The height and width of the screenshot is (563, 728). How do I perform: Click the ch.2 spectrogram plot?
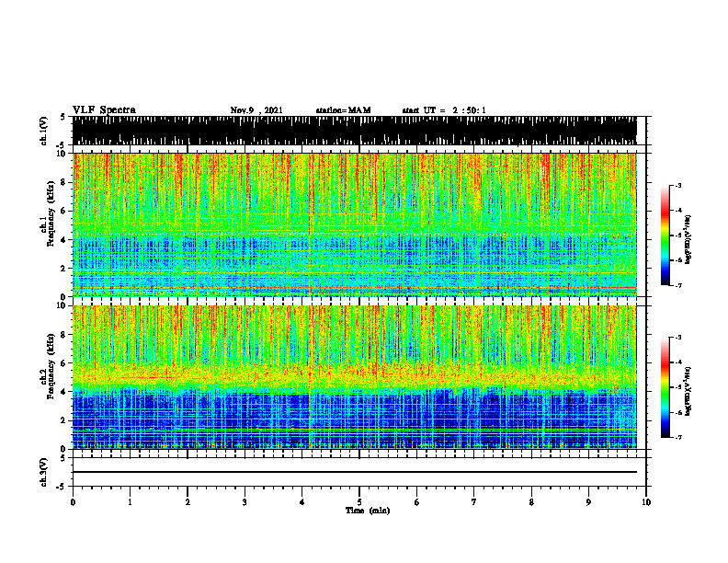pyautogui.click(x=355, y=377)
